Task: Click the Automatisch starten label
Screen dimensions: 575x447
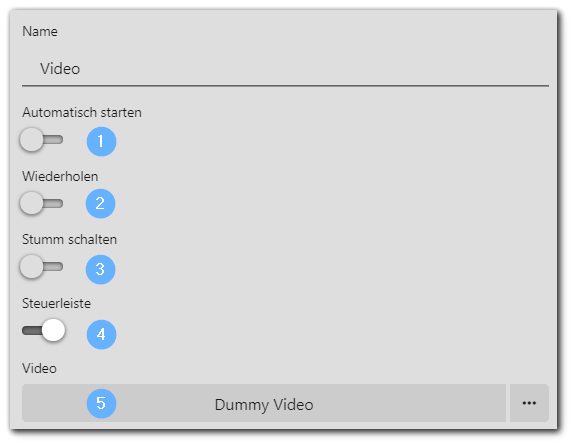Action: pos(82,112)
